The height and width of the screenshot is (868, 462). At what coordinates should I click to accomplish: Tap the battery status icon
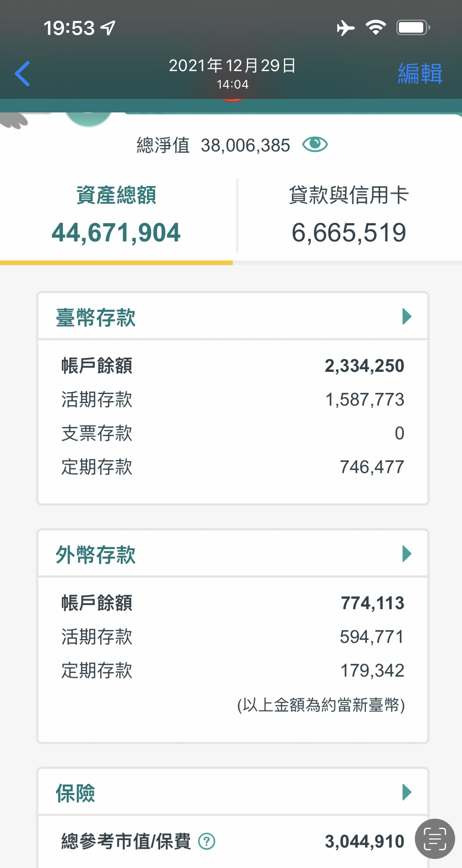[413, 28]
